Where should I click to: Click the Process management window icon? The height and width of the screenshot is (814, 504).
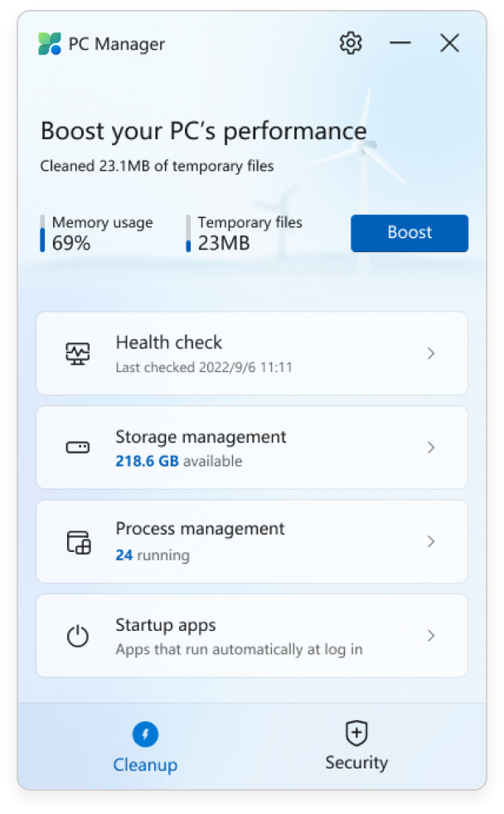point(79,542)
